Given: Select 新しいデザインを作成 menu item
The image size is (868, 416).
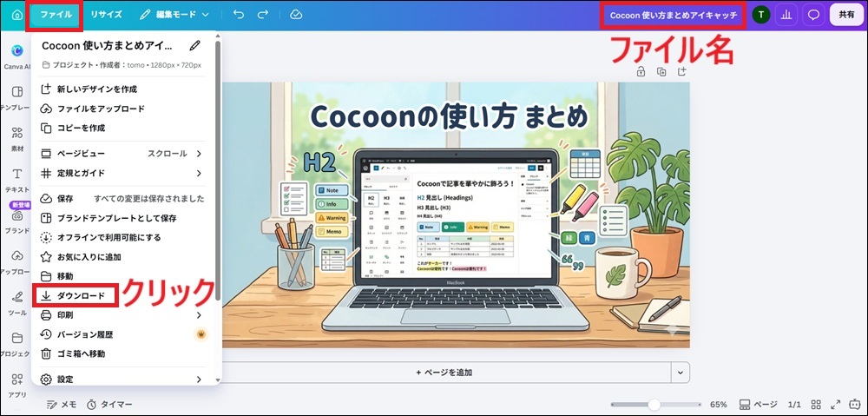Looking at the screenshot, I should [x=123, y=89].
